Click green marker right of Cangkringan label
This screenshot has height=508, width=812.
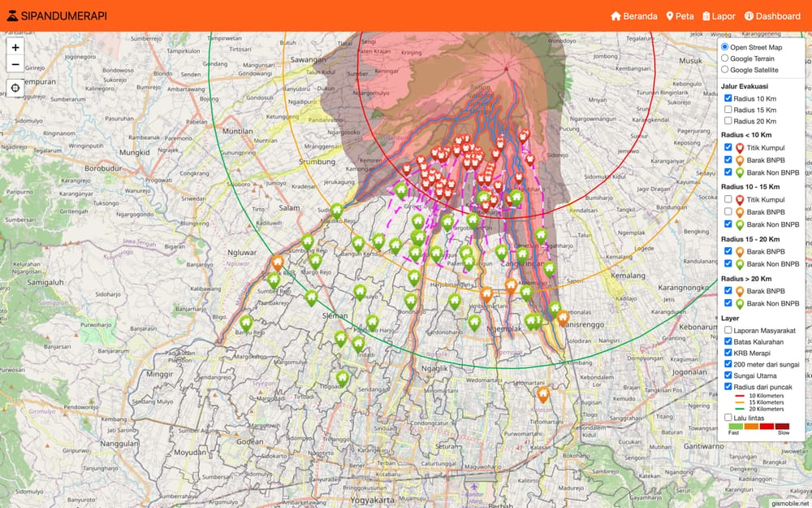(550, 268)
